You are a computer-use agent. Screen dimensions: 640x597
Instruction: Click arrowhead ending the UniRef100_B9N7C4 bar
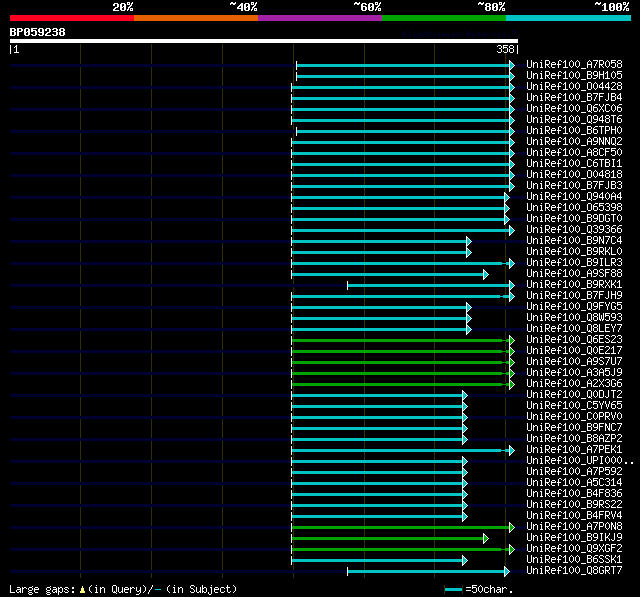pyautogui.click(x=469, y=242)
